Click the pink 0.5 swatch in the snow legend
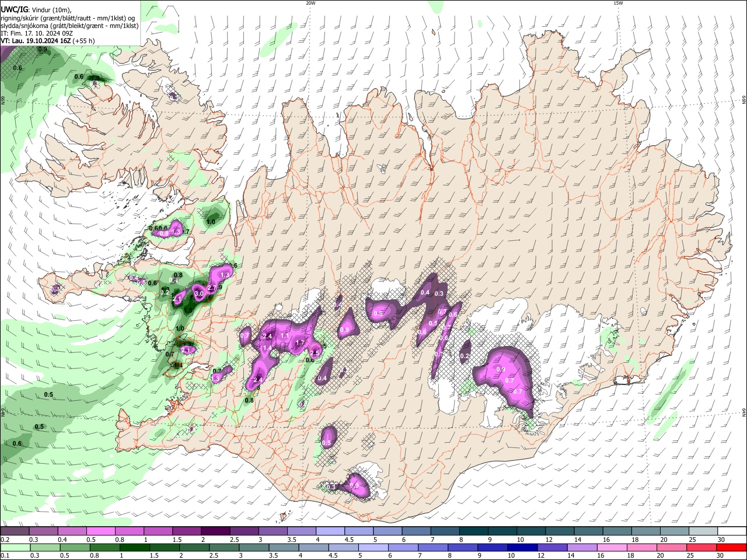Image resolution: width=747 pixels, height=560 pixels. [x=100, y=531]
